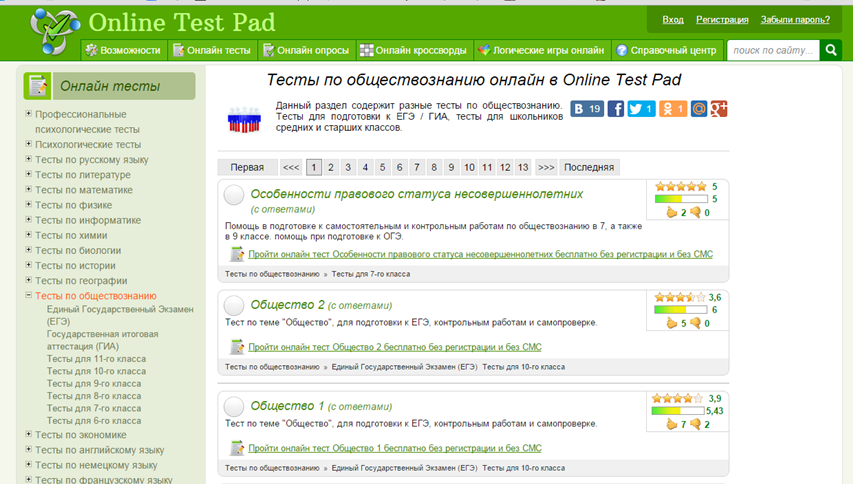Share via Facebook icon

[x=616, y=109]
